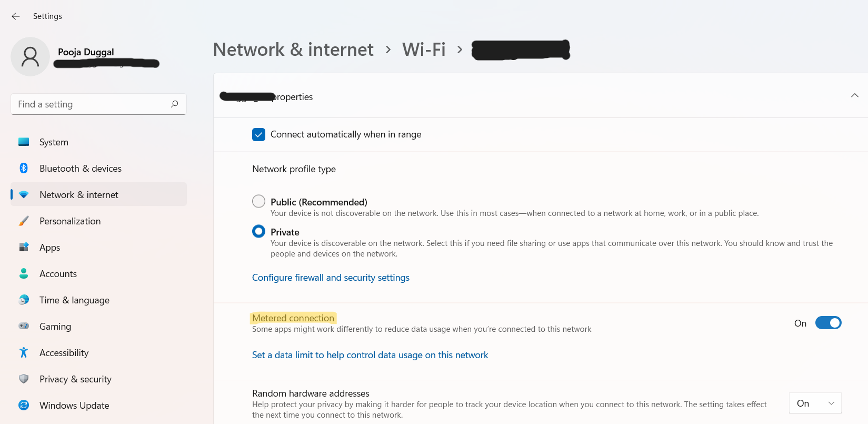Click the back arrow icon
The width and height of the screenshot is (868, 424).
pyautogui.click(x=16, y=16)
